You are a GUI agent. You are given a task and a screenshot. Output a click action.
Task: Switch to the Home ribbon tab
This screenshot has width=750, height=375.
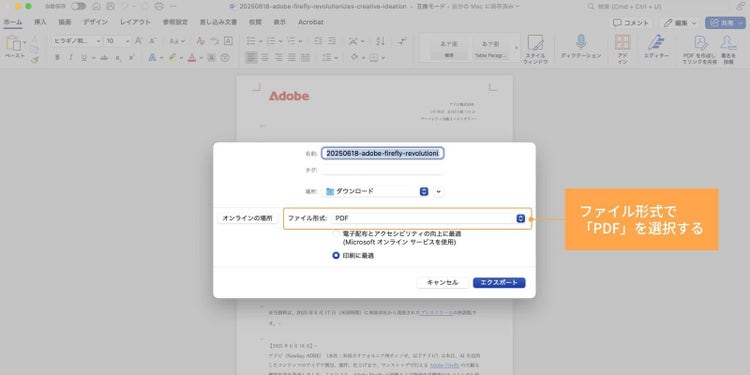point(12,22)
